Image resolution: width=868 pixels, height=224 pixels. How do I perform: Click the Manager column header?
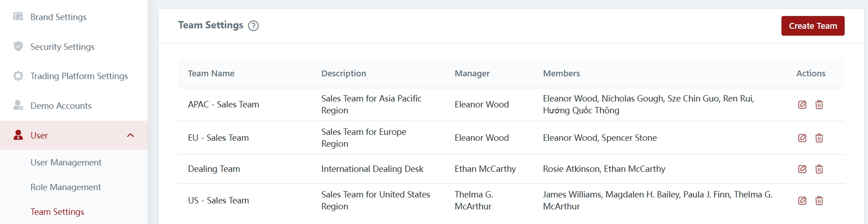[472, 74]
